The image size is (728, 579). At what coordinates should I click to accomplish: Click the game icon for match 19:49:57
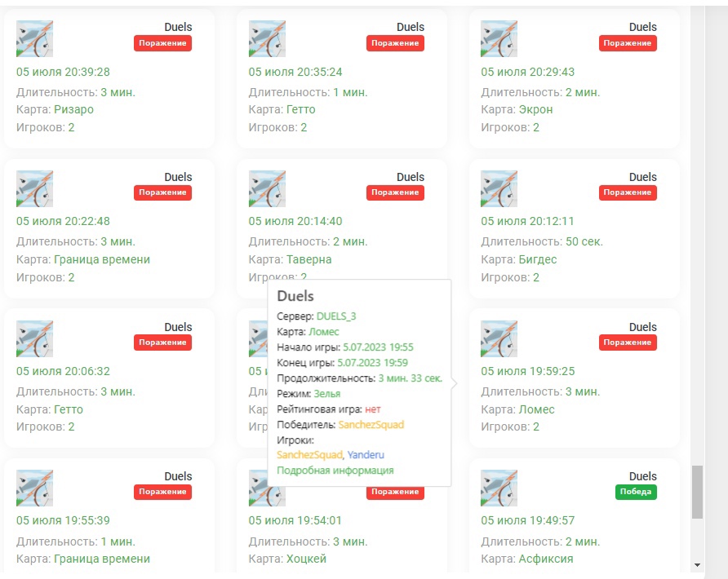[x=499, y=488]
